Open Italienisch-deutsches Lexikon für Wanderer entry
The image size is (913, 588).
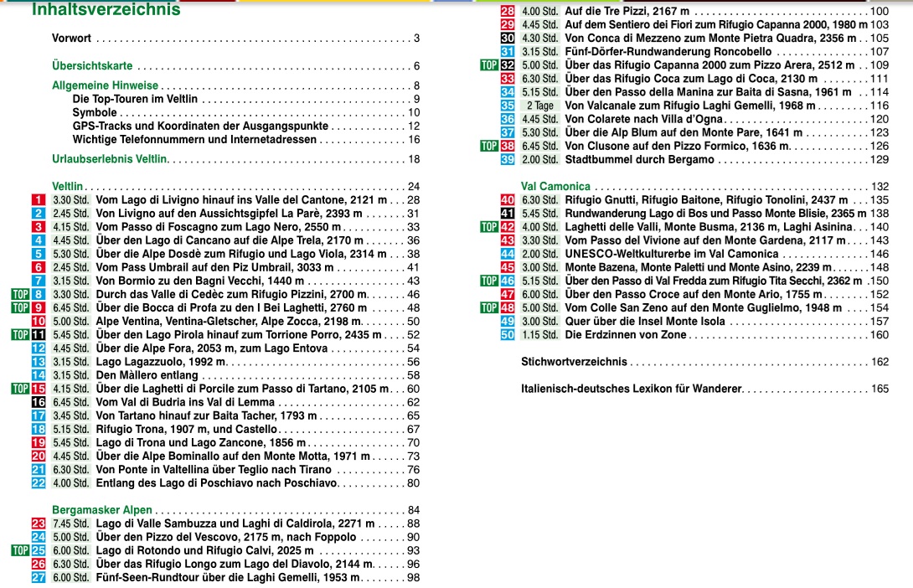[x=632, y=389]
